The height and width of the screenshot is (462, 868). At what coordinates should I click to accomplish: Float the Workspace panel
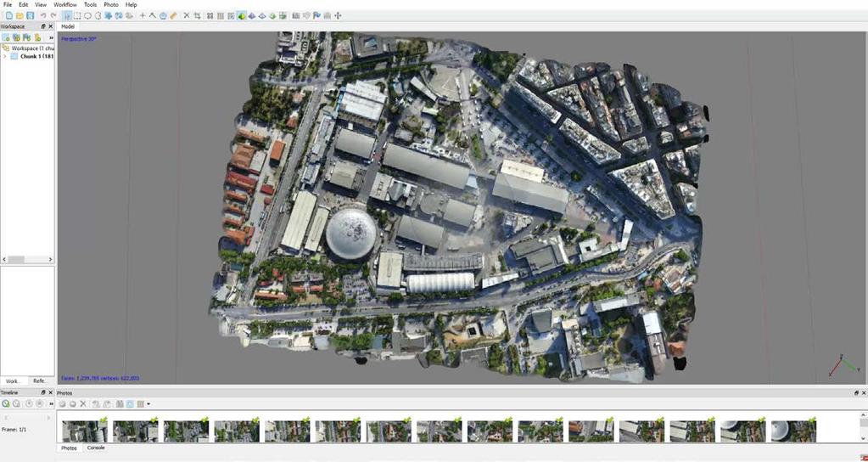43,26
